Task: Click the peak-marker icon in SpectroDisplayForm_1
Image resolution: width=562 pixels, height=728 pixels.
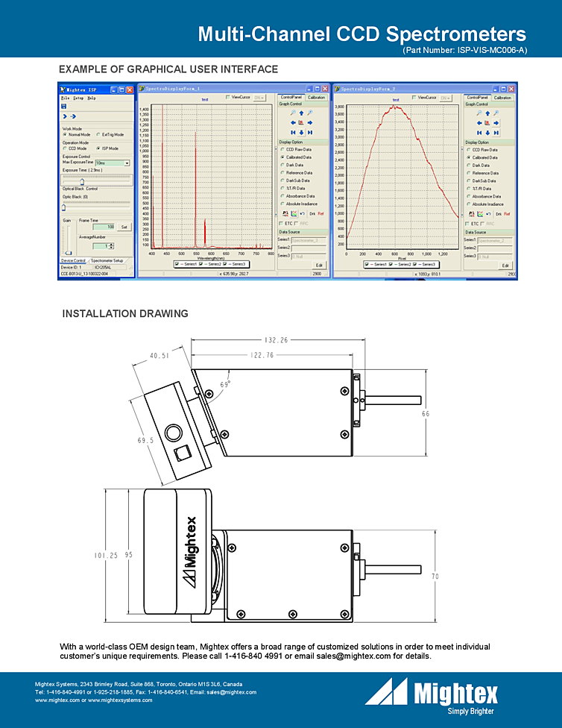Action: [x=285, y=213]
